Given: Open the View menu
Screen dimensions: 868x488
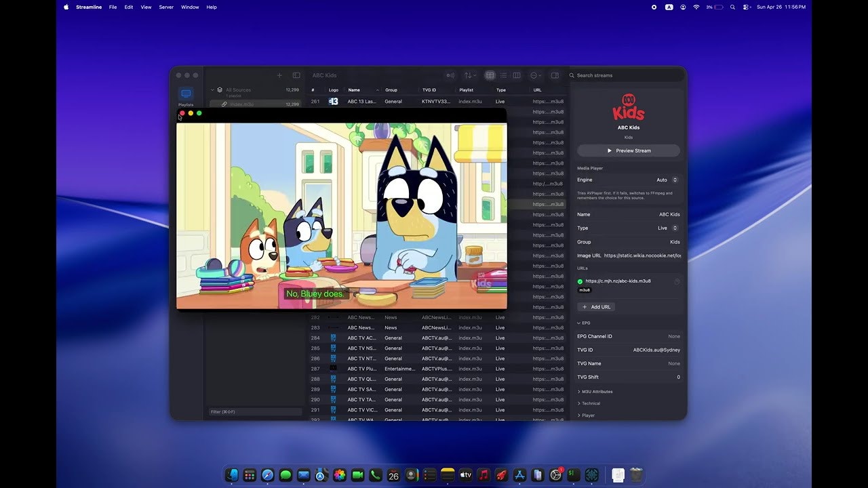Looking at the screenshot, I should 146,7.
